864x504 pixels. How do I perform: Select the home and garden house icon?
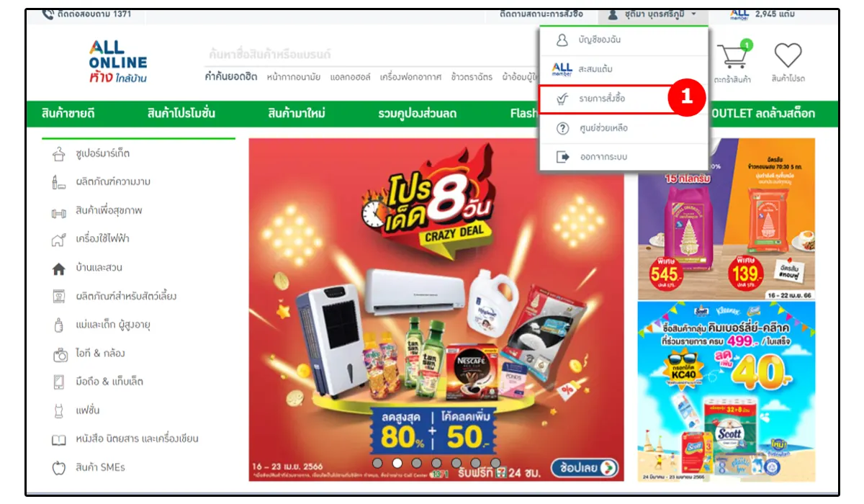pos(59,269)
